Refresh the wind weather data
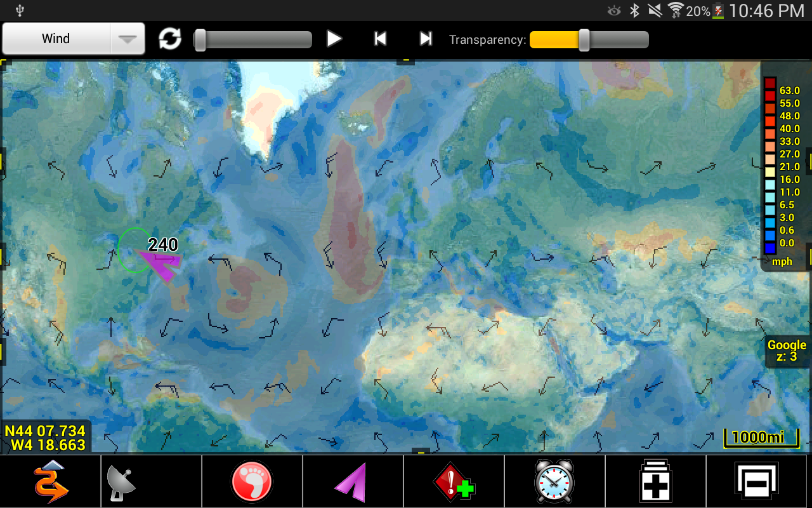812x508 pixels. point(169,39)
